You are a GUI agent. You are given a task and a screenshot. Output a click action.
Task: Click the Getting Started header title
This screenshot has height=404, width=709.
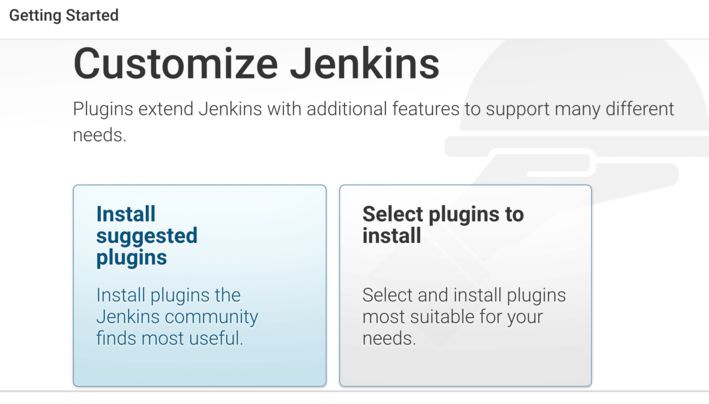(x=64, y=15)
